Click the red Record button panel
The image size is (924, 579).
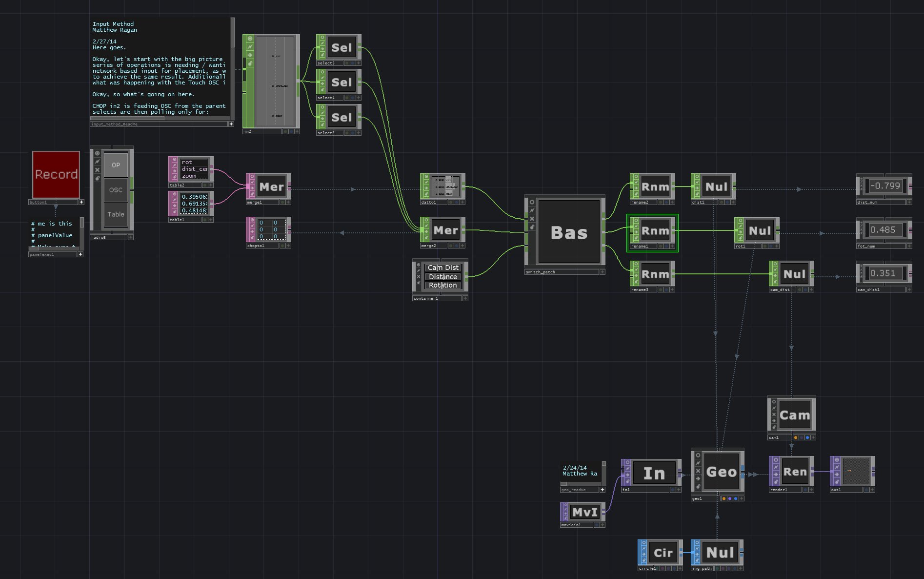(56, 174)
